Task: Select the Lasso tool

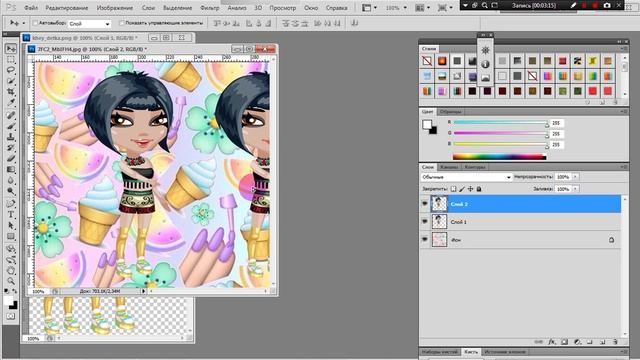Action: pos(11,70)
